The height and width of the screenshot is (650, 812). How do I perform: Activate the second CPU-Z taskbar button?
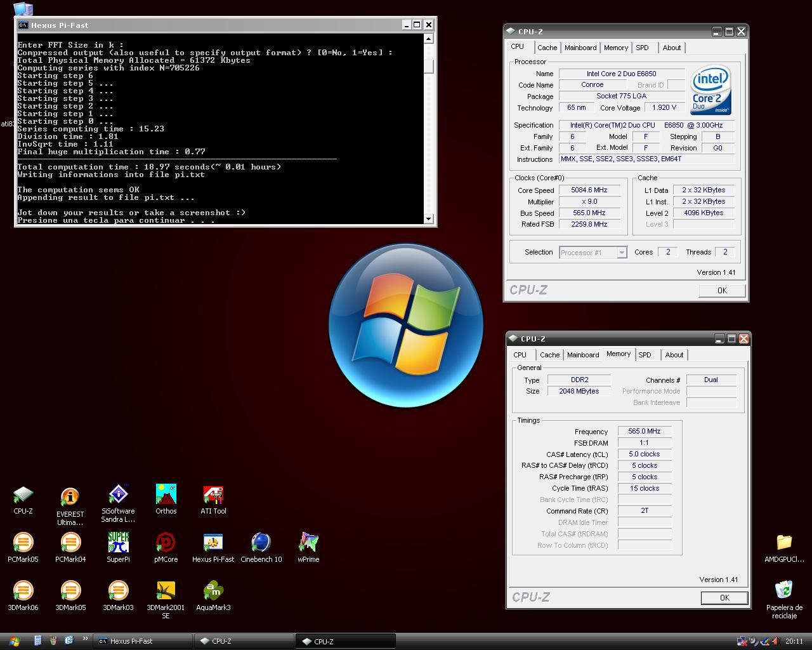tap(346, 641)
